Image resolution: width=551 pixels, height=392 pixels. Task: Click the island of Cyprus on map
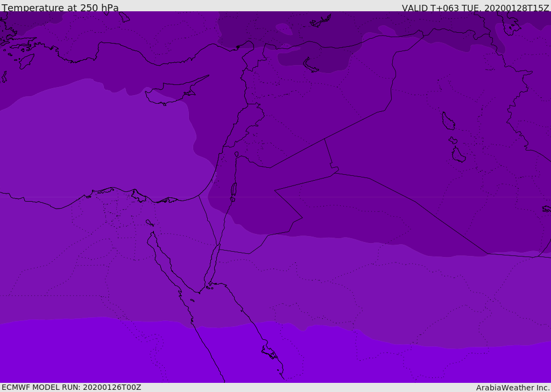[176, 91]
